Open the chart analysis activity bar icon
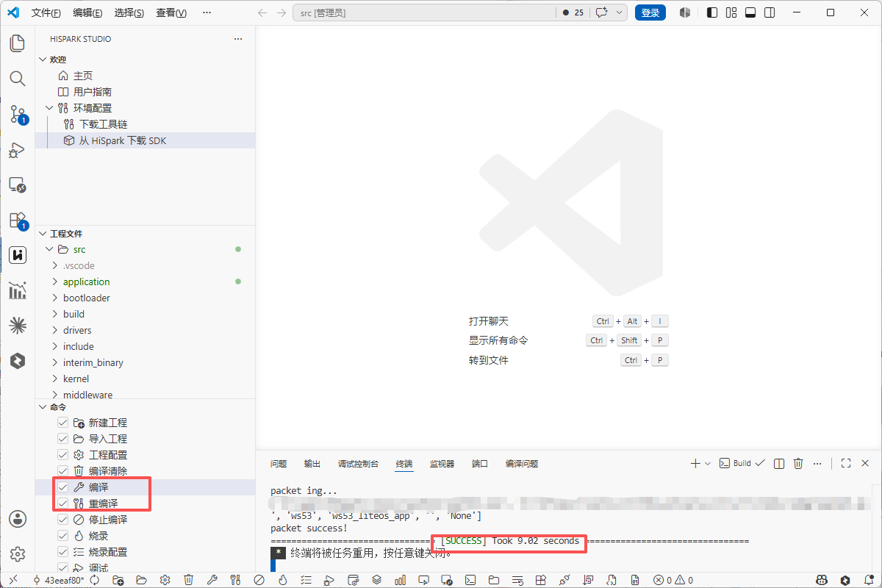This screenshot has height=588, width=882. (18, 290)
